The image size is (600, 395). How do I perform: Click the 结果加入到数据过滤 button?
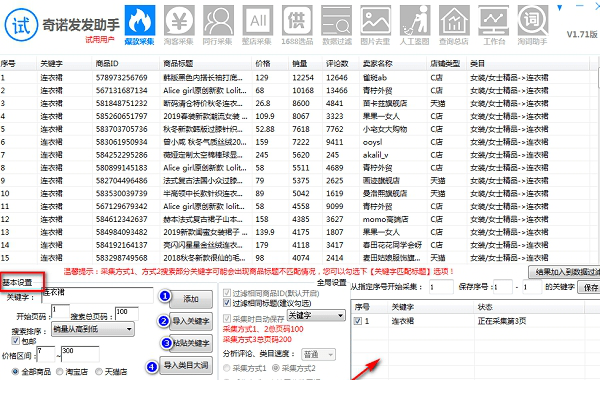point(564,272)
